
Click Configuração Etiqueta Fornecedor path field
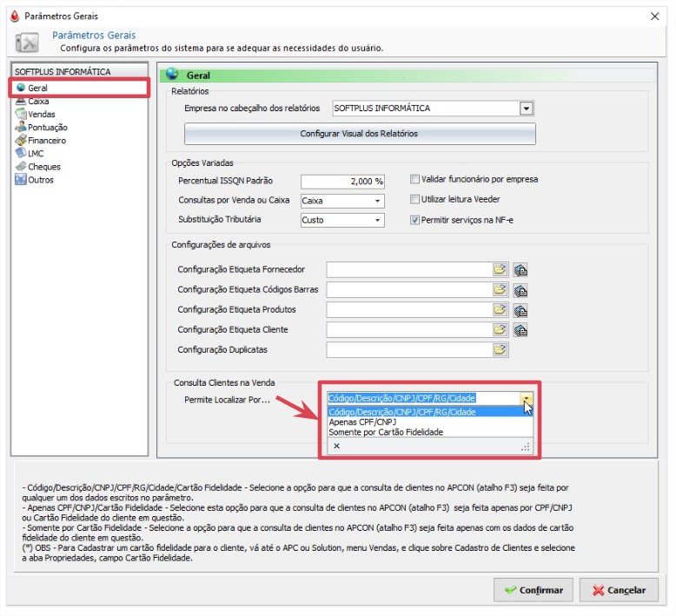pyautogui.click(x=409, y=270)
